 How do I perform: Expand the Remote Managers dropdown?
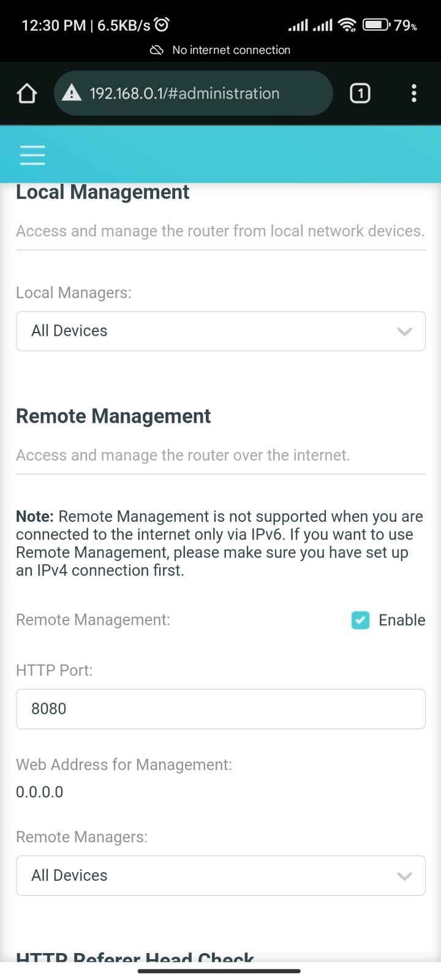pyautogui.click(x=221, y=875)
